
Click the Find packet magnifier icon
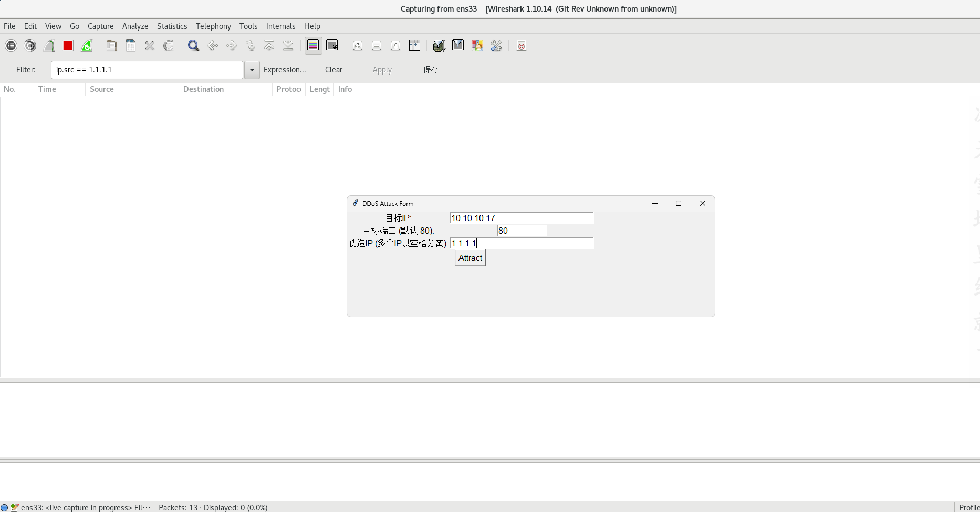coord(193,46)
